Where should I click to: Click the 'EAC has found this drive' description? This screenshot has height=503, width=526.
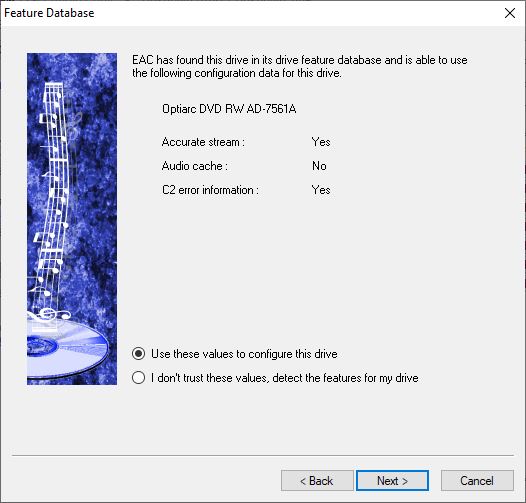(x=300, y=66)
